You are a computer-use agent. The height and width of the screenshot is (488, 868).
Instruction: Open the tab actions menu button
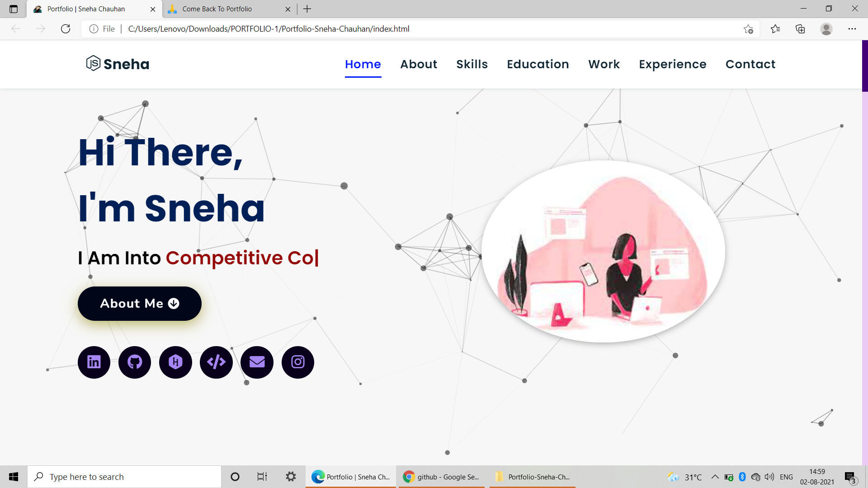coord(14,9)
